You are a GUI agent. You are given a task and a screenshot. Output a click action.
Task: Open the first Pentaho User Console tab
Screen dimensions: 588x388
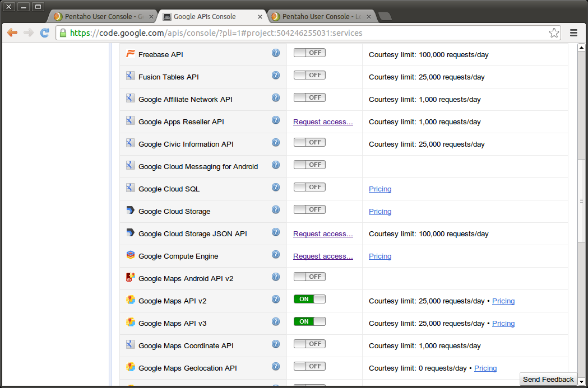[101, 16]
